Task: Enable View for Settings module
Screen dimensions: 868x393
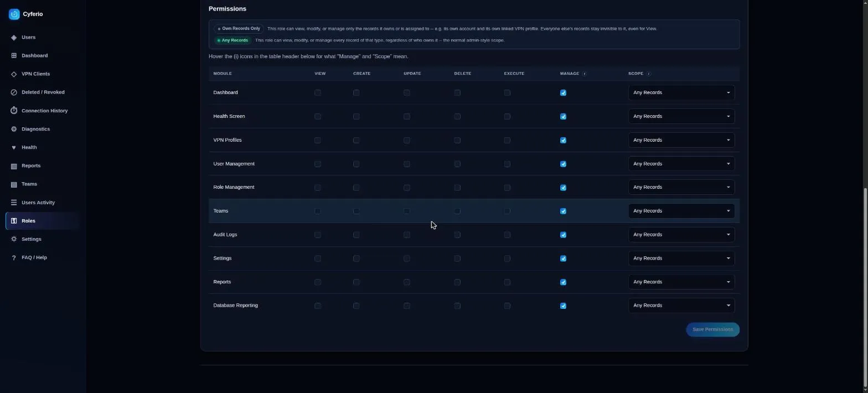Action: [318, 258]
